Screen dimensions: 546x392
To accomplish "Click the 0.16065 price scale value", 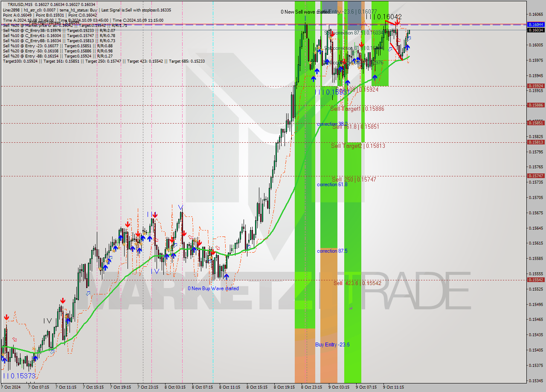I will point(536,14).
